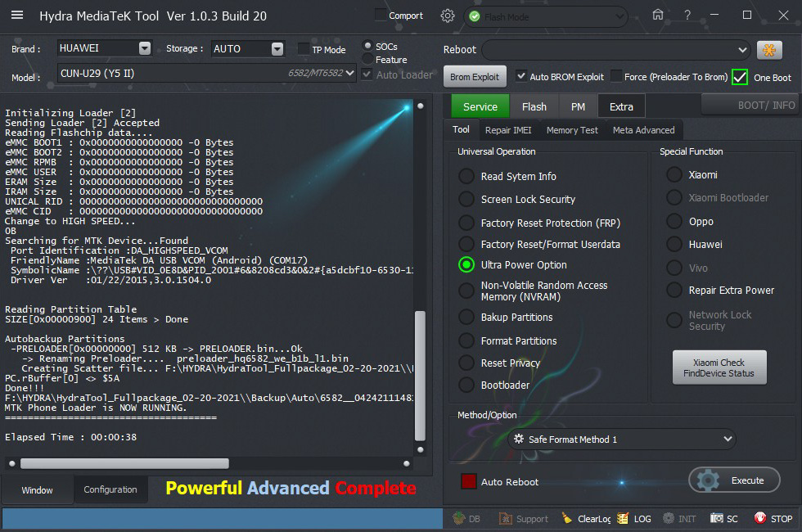Select Oppo special function
This screenshot has height=532, width=802.
[674, 221]
